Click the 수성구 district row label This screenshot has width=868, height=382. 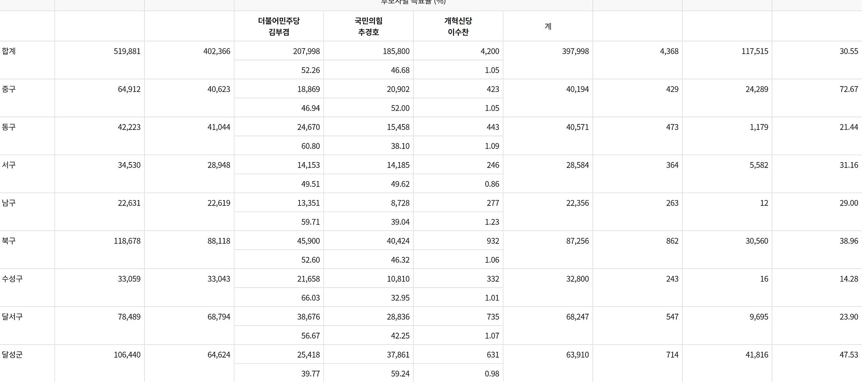(x=13, y=279)
